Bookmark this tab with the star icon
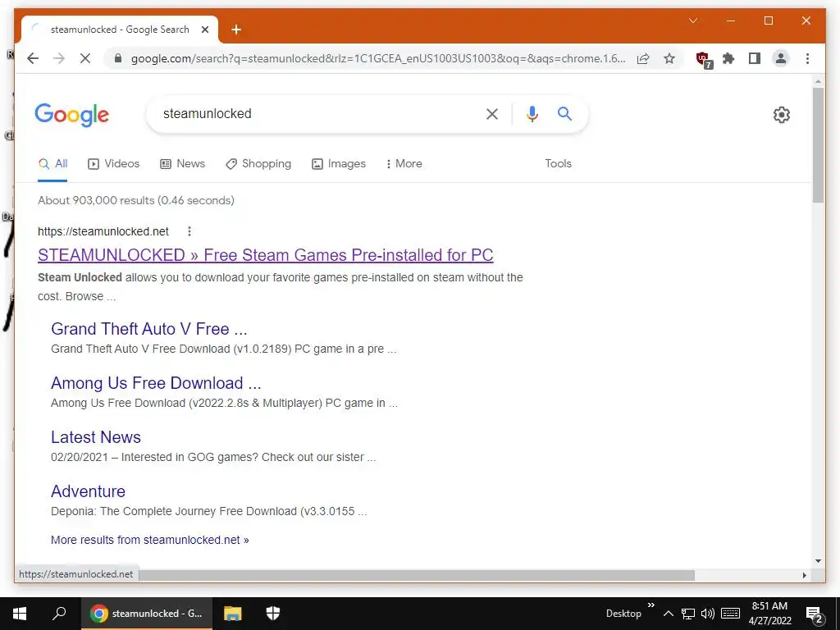The height and width of the screenshot is (630, 840). (669, 58)
